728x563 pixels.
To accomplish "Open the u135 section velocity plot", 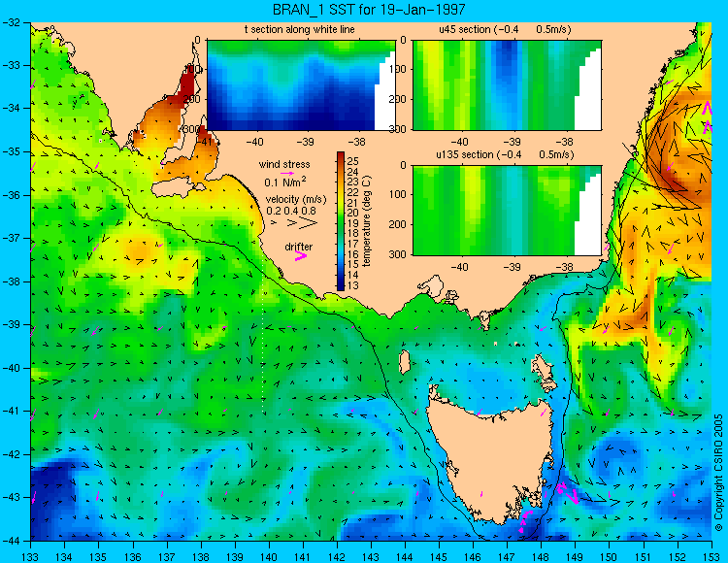I will [507, 211].
